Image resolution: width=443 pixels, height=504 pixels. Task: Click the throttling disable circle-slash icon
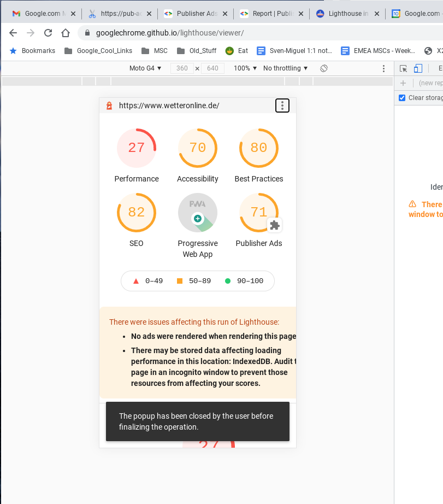click(324, 68)
